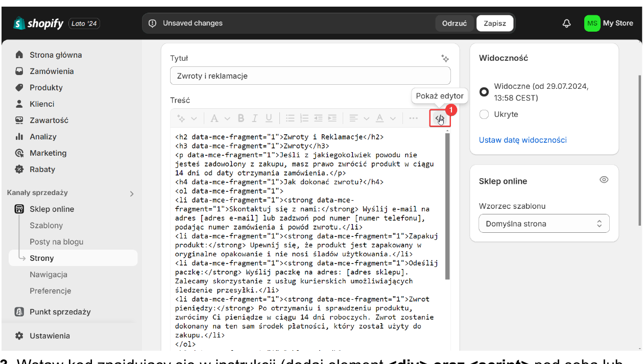Open more options (three dots) in the toolbar
The height and width of the screenshot is (364, 644).
(x=413, y=118)
